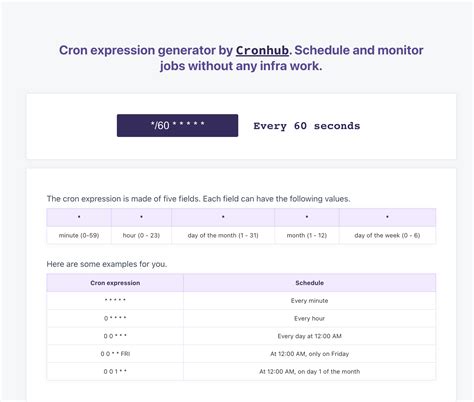The height and width of the screenshot is (402, 474).
Task: Pick the '0 * * * *' example expression
Action: click(x=115, y=318)
